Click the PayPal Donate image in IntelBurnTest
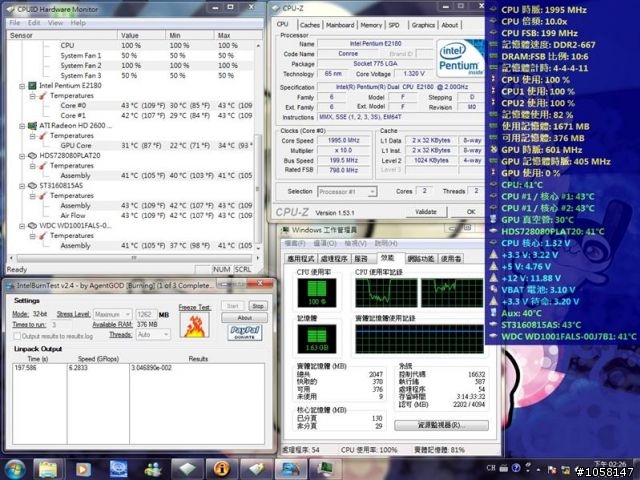The width and height of the screenshot is (640, 480). click(244, 332)
